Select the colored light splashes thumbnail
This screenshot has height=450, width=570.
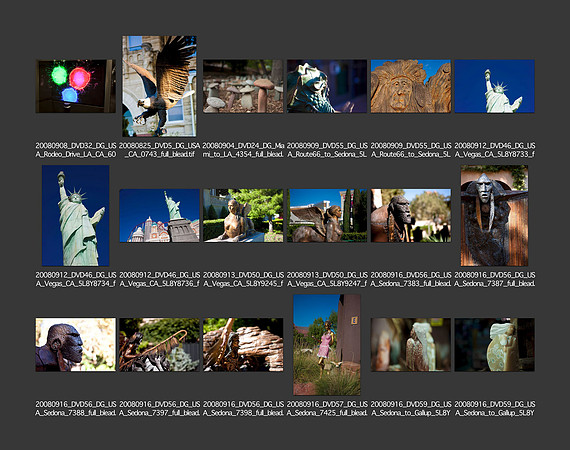click(76, 86)
